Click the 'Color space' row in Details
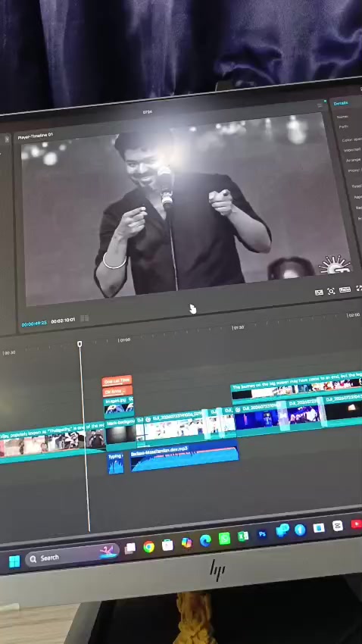 (351, 139)
